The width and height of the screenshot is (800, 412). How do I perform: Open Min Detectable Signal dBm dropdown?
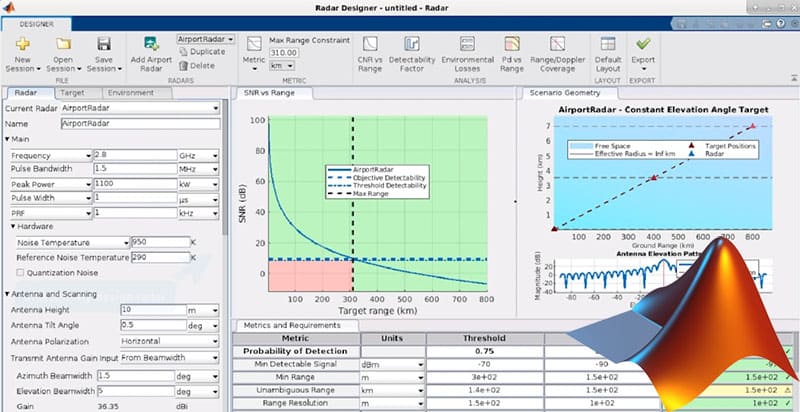(393, 364)
